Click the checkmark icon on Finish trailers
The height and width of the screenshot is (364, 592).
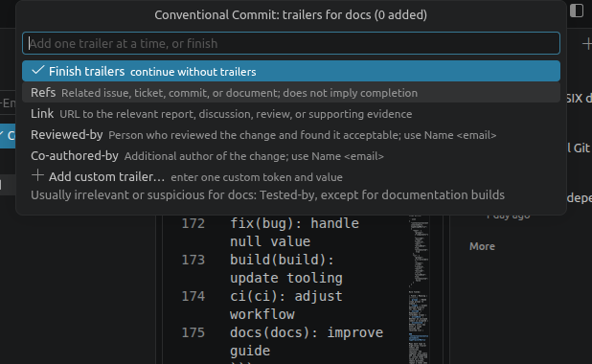[x=37, y=70]
